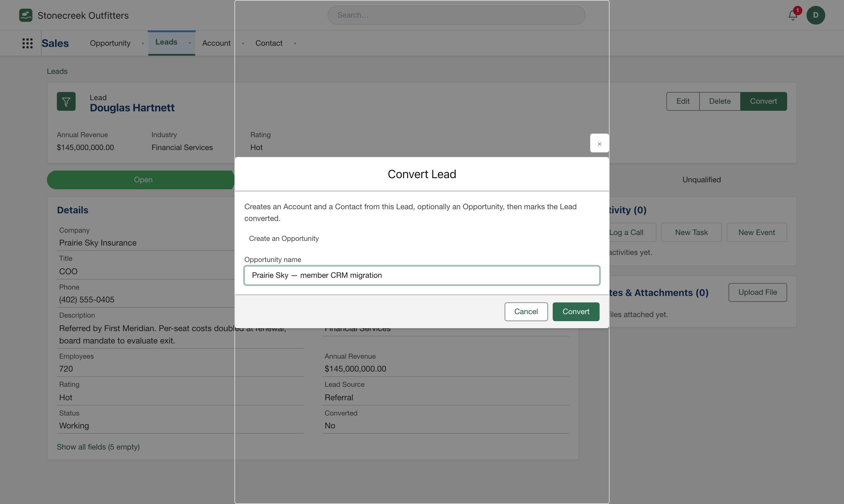844x504 pixels.
Task: Open the Contact tab
Action: 269,43
